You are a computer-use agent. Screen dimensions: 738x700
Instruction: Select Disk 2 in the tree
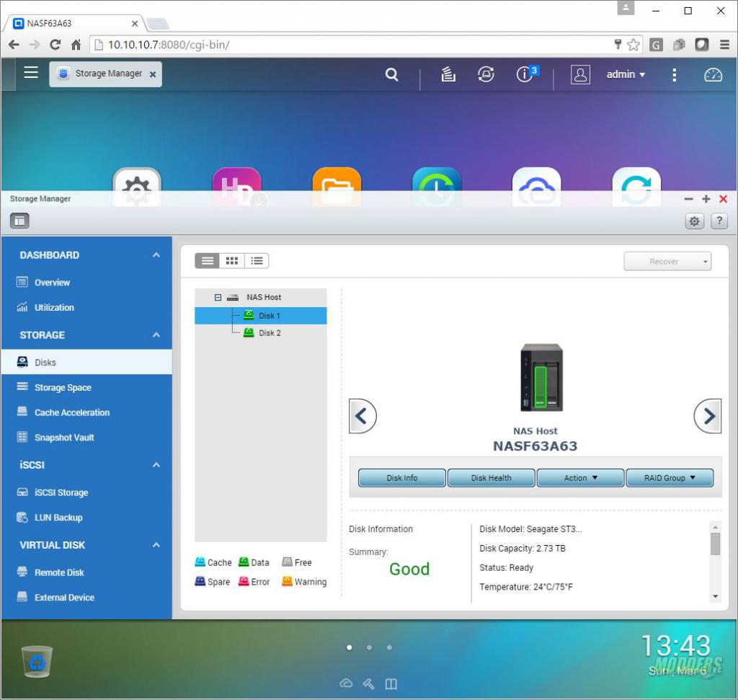[x=270, y=333]
